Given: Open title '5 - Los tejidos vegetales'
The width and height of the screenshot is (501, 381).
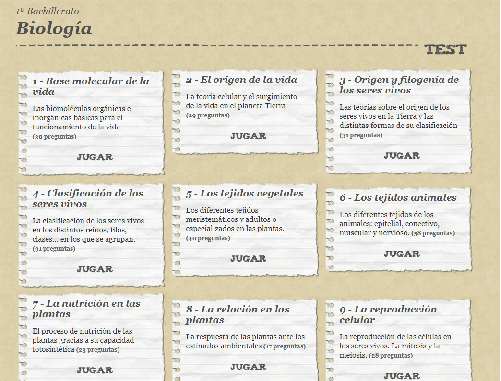Looking at the screenshot, I should (x=245, y=193).
